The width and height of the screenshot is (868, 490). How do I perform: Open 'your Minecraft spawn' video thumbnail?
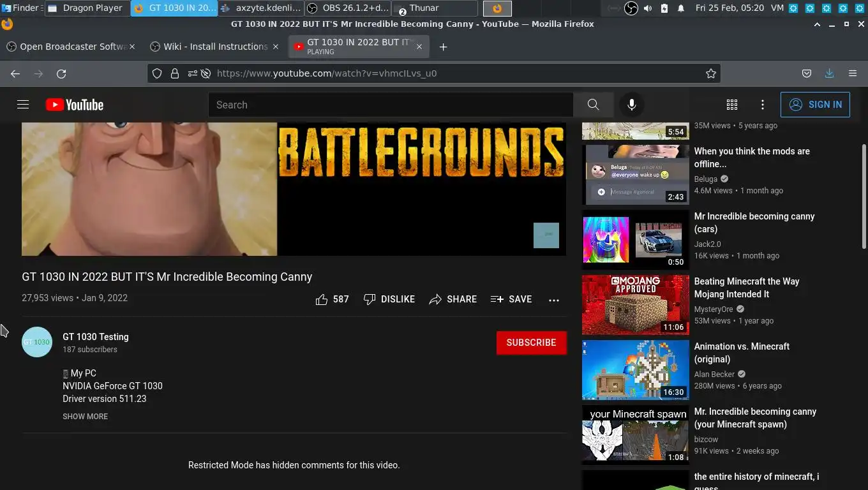point(636,435)
